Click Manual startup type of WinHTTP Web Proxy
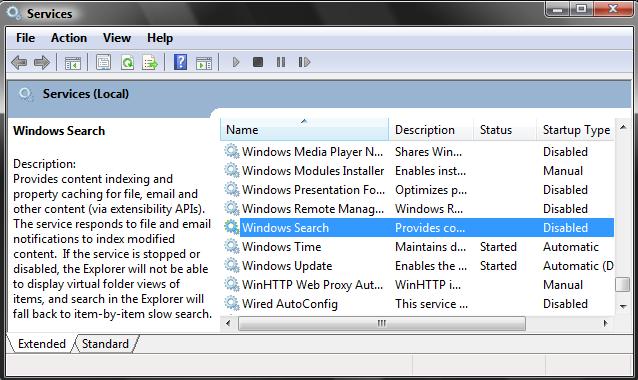 coord(563,285)
